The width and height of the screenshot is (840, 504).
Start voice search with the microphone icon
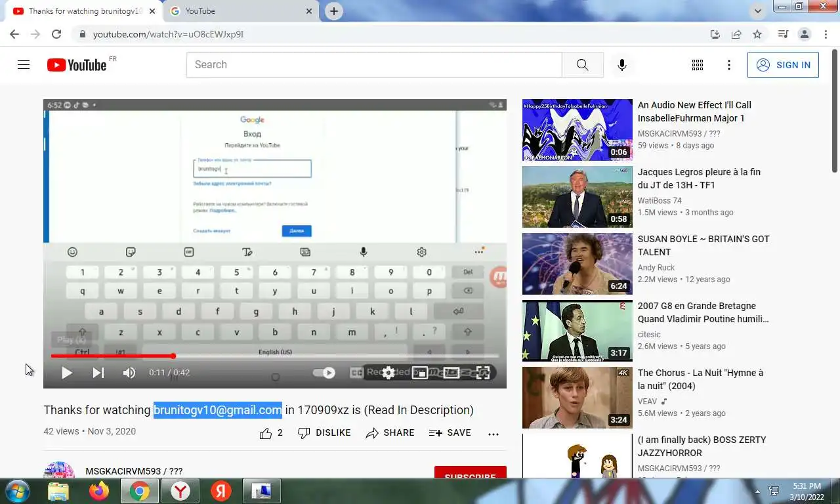coord(622,65)
